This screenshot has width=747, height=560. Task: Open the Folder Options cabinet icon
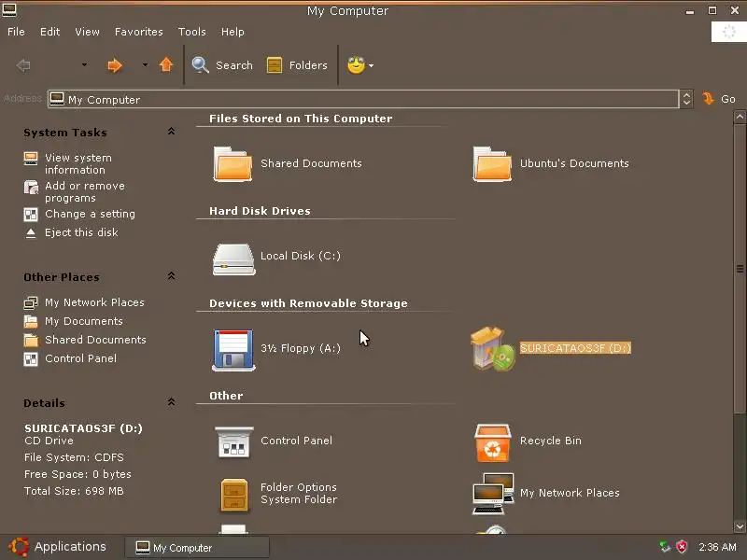[234, 495]
